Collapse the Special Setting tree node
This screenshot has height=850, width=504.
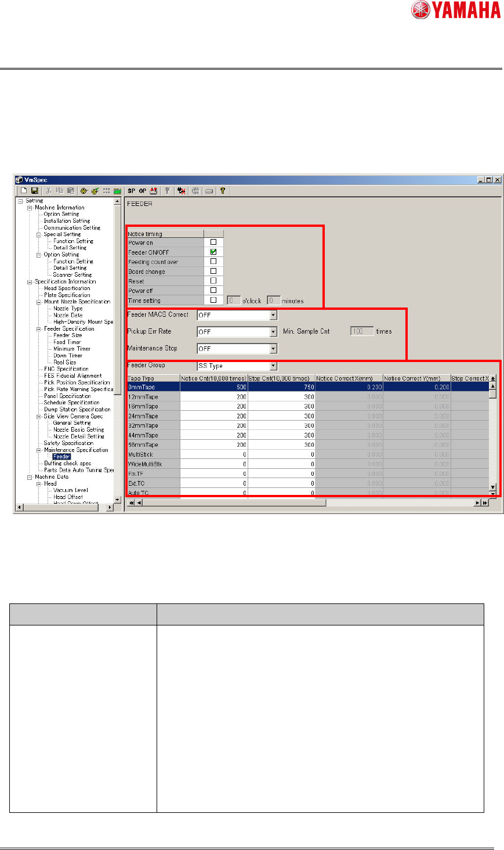(x=39, y=234)
